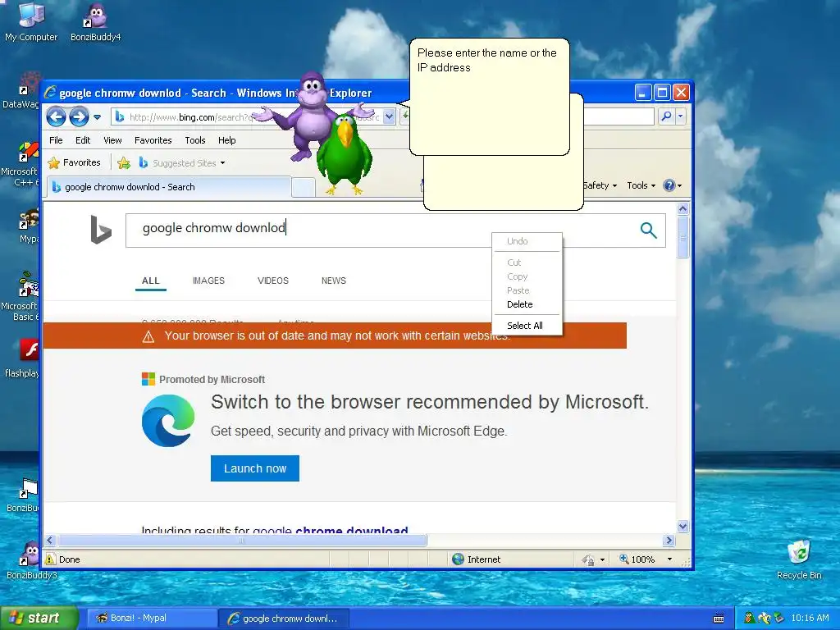
Task: Click the vertical scrollbar up arrow
Action: pyautogui.click(x=682, y=209)
